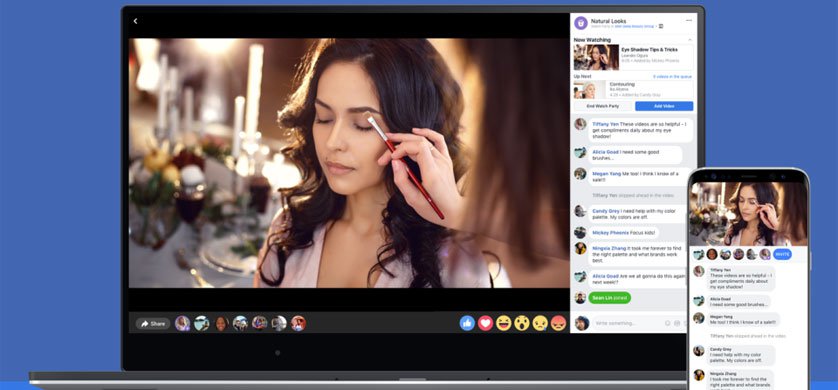Click the green Sean Lin joined badge

pos(609,298)
